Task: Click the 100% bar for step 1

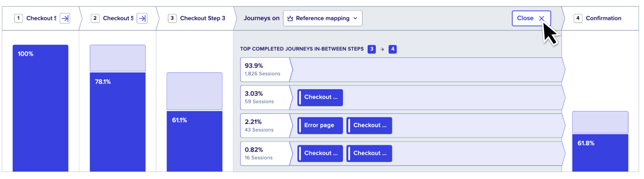Action: tap(41, 108)
